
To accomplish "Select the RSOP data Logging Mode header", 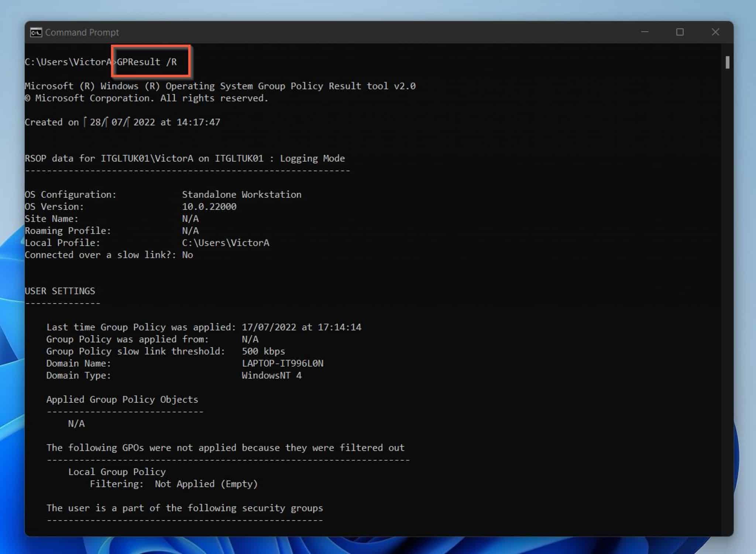I will point(185,158).
